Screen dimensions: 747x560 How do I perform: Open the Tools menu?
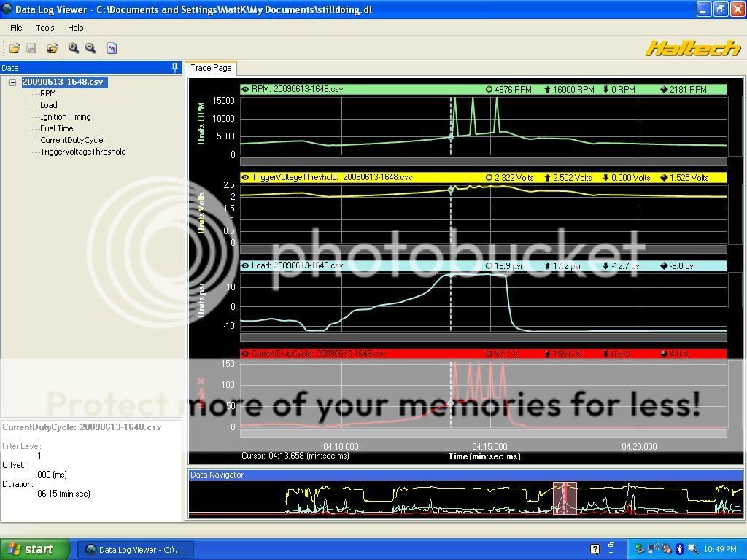[x=45, y=27]
